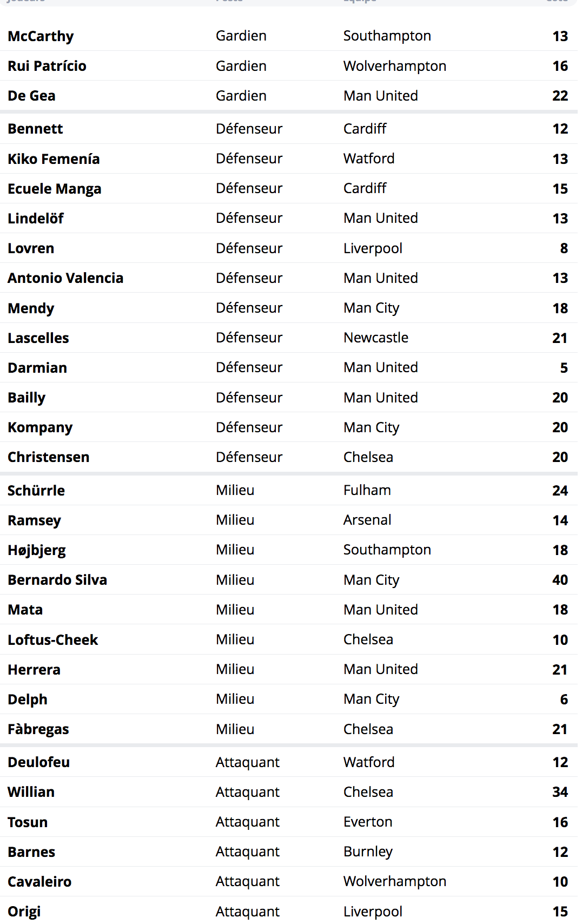Click on De Gea's name
This screenshot has width=582, height=924.
31,96
